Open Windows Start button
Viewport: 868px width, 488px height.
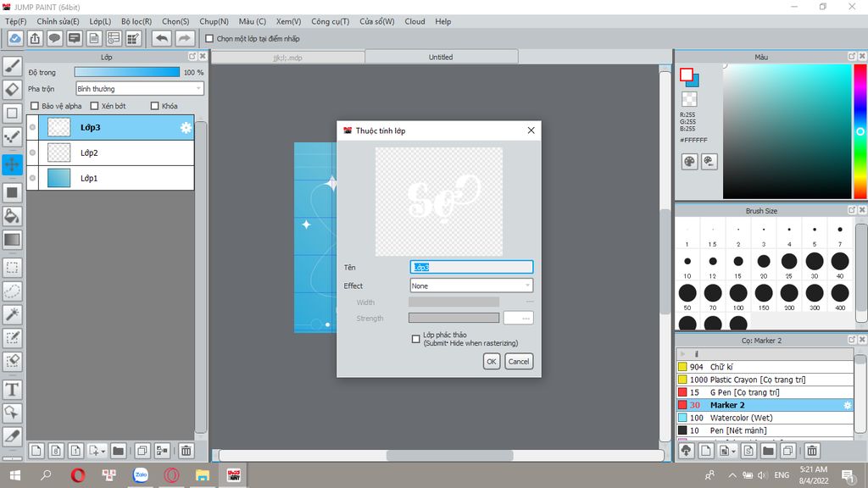pyautogui.click(x=15, y=474)
